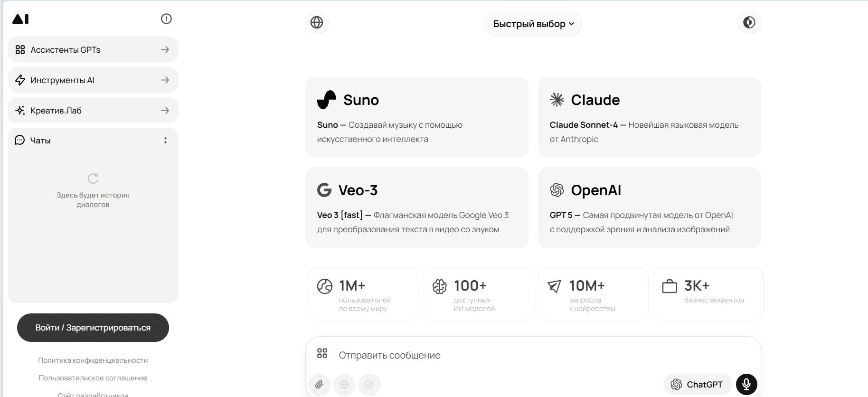Click the image upload icon
This screenshot has height=397, width=868.
point(369,385)
